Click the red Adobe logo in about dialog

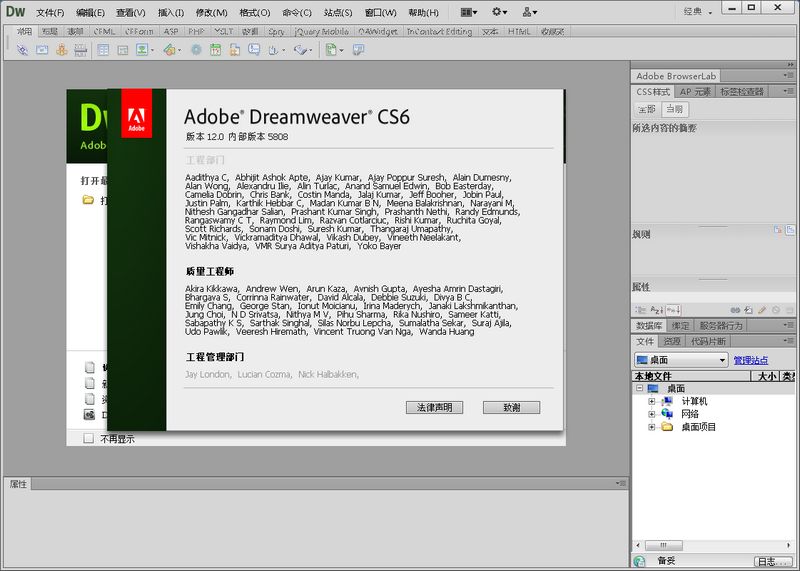pyautogui.click(x=136, y=114)
